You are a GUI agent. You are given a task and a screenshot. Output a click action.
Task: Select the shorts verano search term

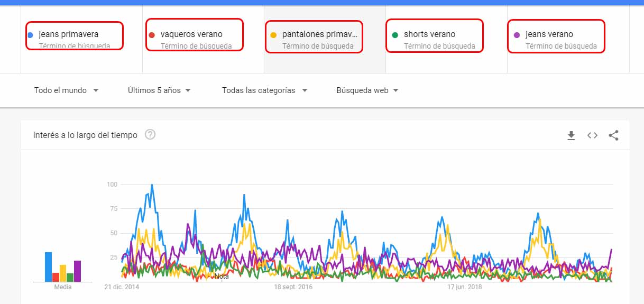click(429, 34)
